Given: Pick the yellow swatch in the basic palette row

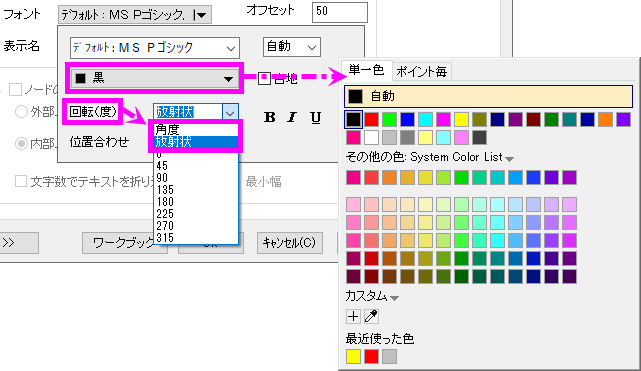Looking at the screenshot, I should tap(461, 119).
